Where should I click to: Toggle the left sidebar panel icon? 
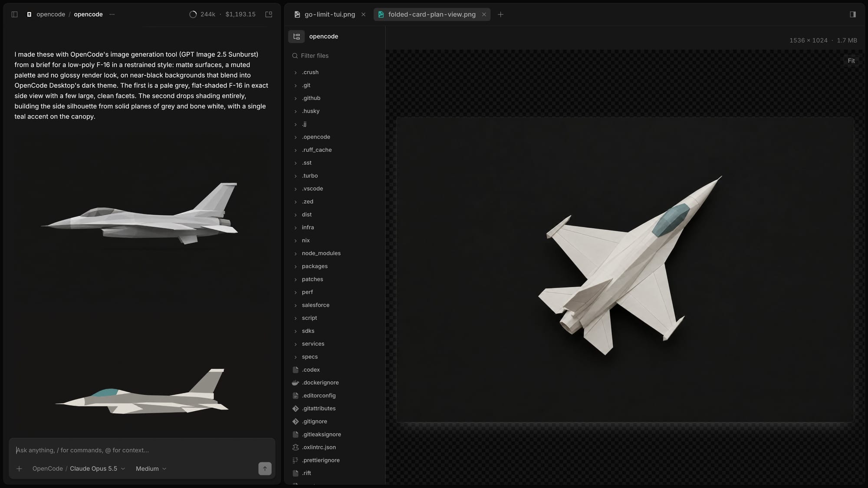pyautogui.click(x=14, y=14)
